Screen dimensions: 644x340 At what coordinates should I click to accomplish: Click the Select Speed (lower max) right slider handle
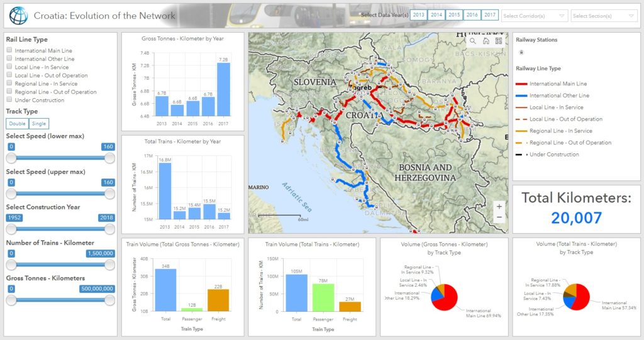(109, 158)
